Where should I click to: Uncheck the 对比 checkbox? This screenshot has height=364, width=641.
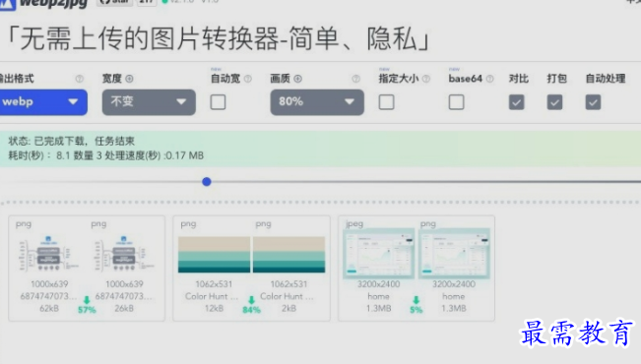516,102
